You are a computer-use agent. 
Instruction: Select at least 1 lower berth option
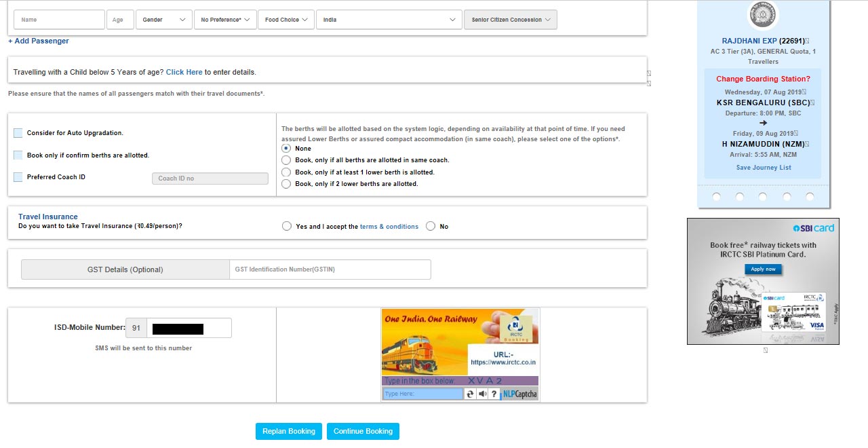pyautogui.click(x=286, y=172)
